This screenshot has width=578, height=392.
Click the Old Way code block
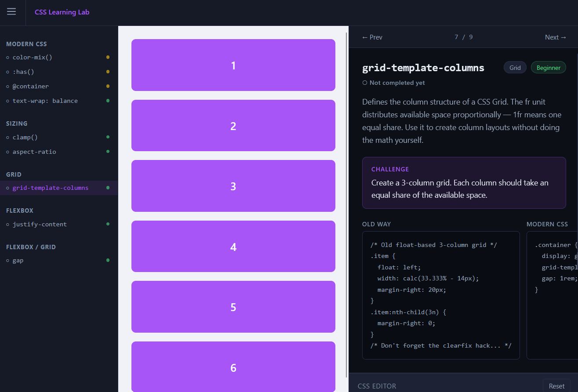pyautogui.click(x=441, y=295)
